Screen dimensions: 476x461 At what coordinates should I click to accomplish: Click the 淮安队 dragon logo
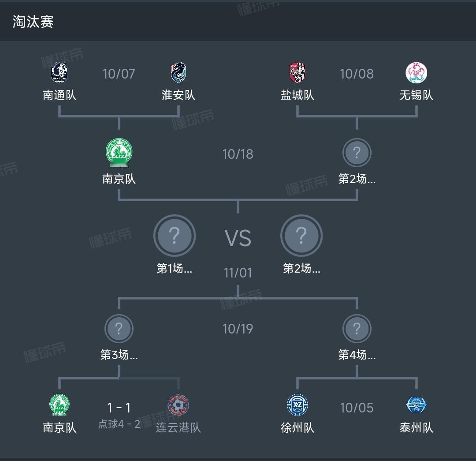[178, 73]
